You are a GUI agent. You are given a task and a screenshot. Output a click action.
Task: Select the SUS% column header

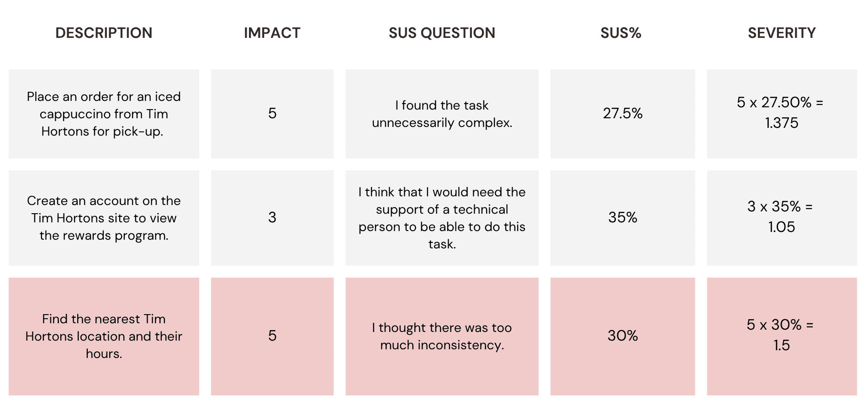coord(621,33)
